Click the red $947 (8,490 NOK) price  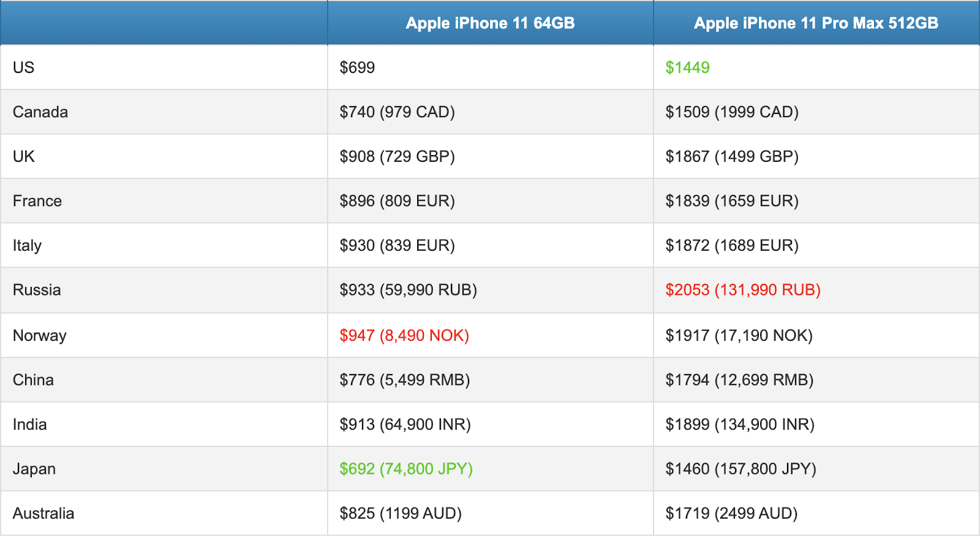[404, 335]
